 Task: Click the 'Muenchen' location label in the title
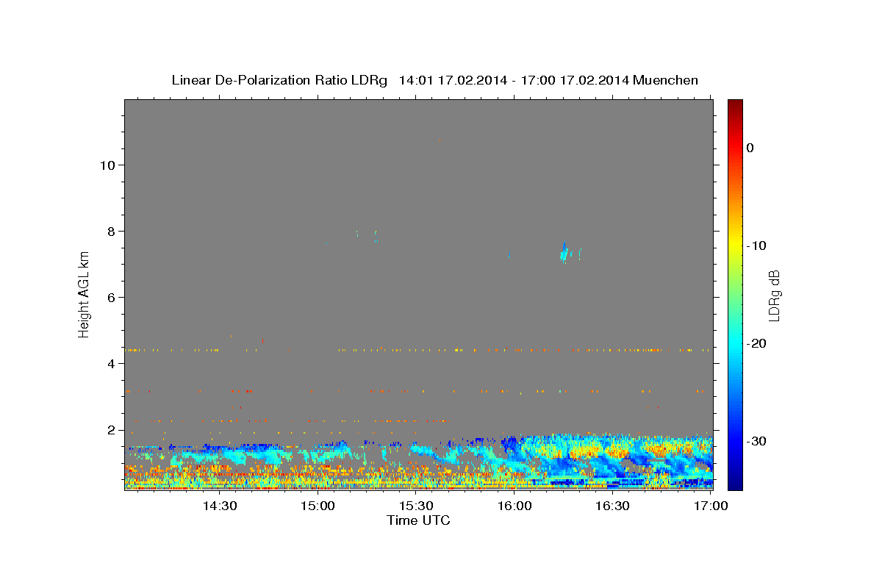pyautogui.click(x=665, y=80)
